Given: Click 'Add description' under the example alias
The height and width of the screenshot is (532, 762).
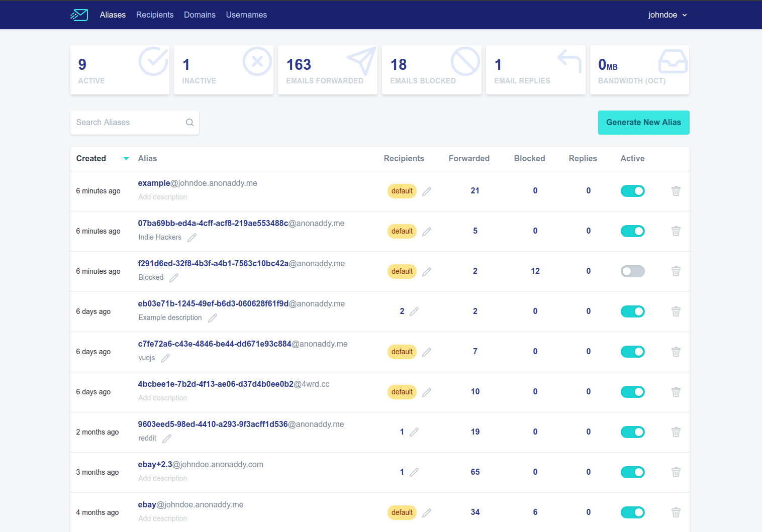Looking at the screenshot, I should coord(163,197).
